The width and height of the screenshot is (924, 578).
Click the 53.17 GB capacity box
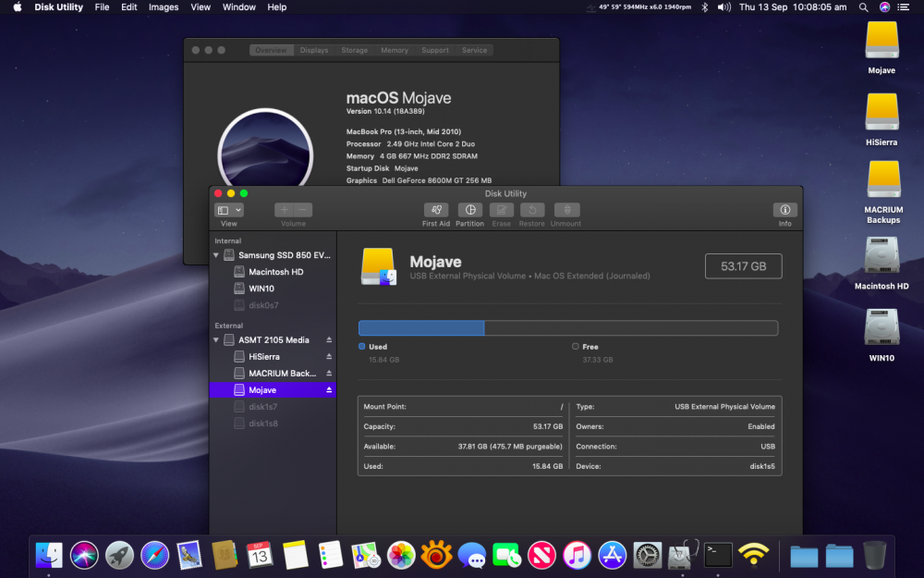[744, 266]
